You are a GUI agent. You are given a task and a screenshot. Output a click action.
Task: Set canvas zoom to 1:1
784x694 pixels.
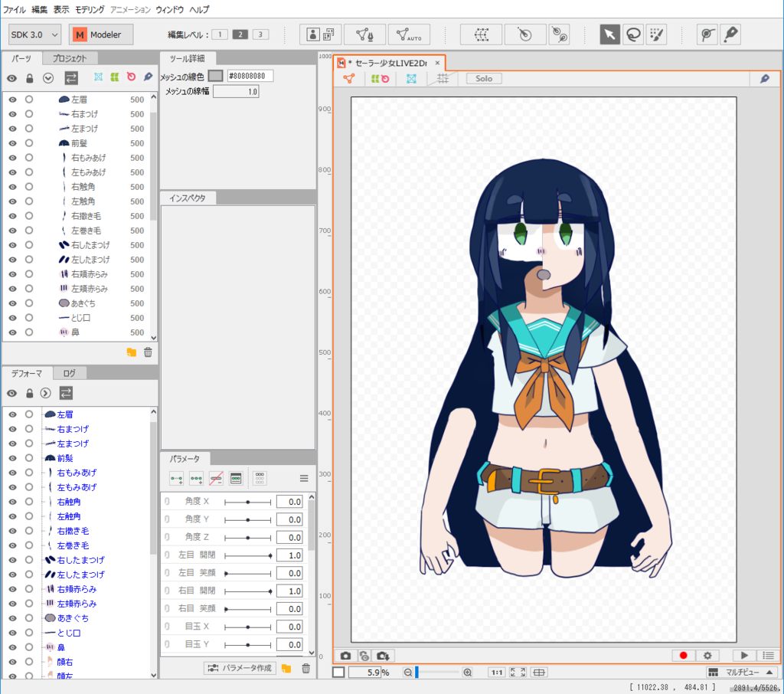pos(496,673)
